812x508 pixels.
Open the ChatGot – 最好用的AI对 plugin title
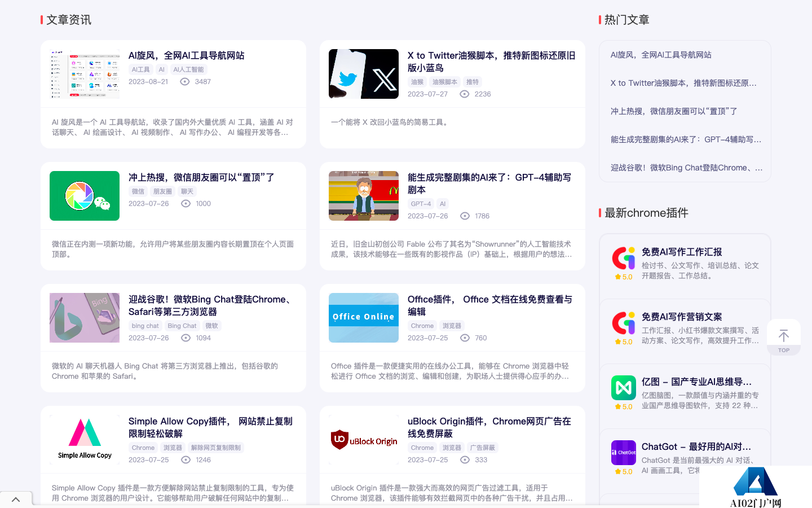[x=696, y=446]
